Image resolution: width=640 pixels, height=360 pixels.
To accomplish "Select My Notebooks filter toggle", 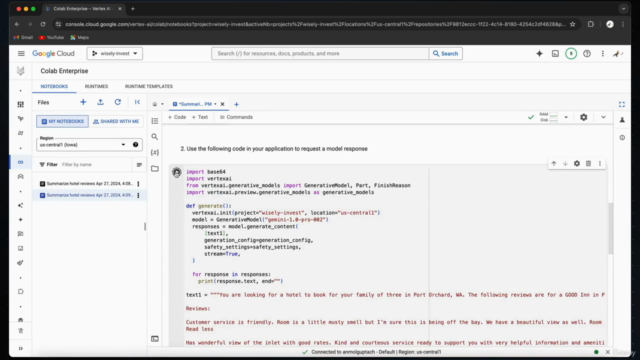I will tap(62, 121).
